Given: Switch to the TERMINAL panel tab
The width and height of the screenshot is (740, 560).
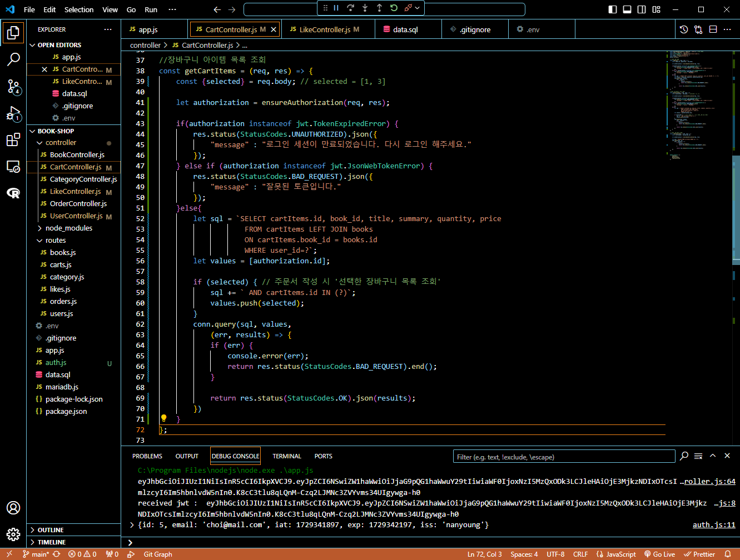Looking at the screenshot, I should click(287, 456).
